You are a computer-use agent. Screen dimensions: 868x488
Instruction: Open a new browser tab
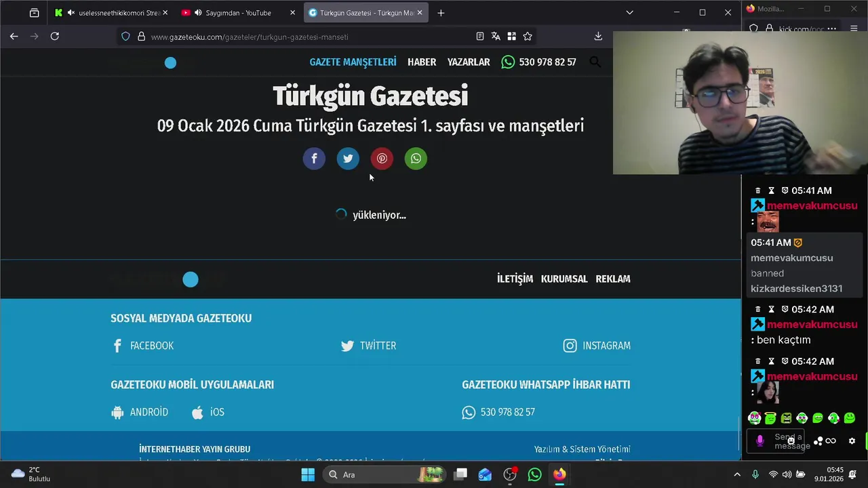(441, 13)
